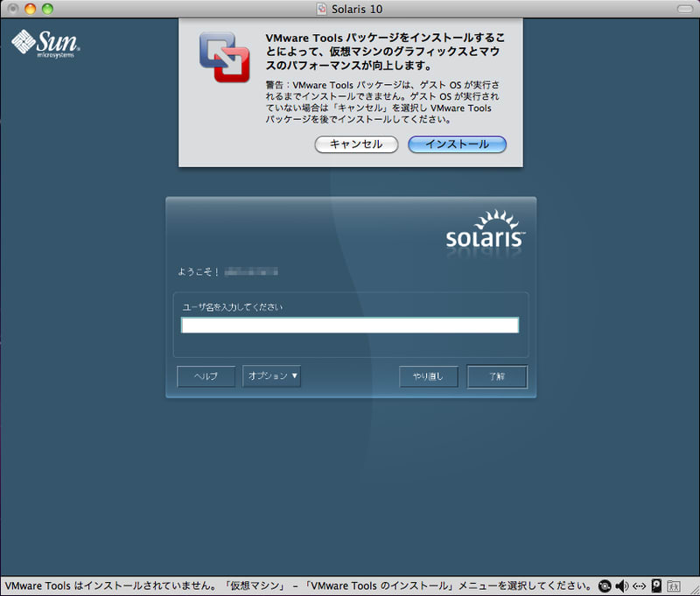The width and height of the screenshot is (700, 596).
Task: Click the VMware Fusion logo in dialog
Action: point(224,57)
